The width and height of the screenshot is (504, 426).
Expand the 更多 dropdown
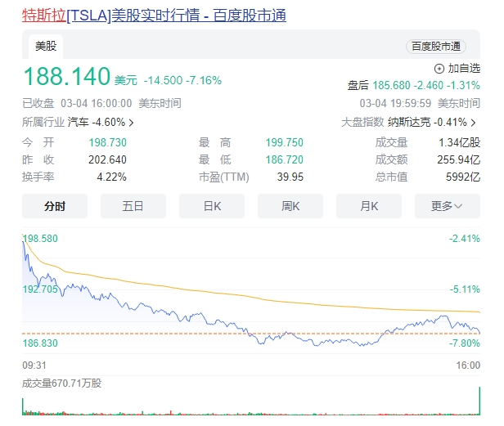pos(448,206)
